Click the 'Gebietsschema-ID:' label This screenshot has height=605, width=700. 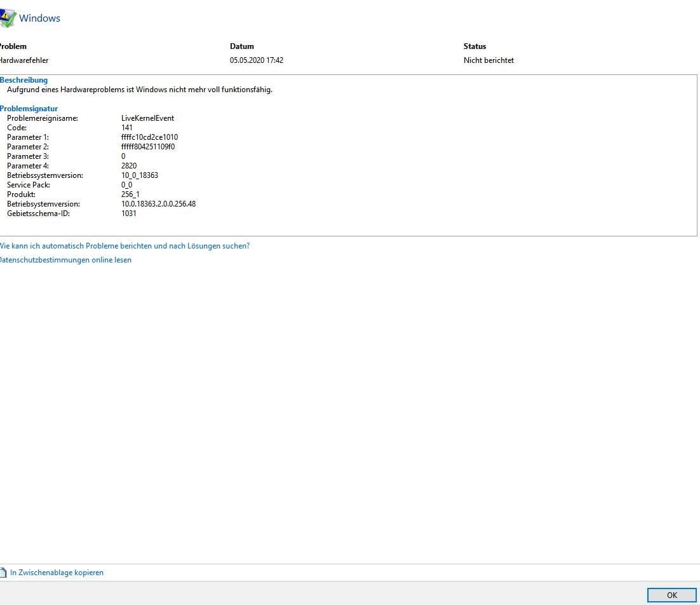(38, 214)
